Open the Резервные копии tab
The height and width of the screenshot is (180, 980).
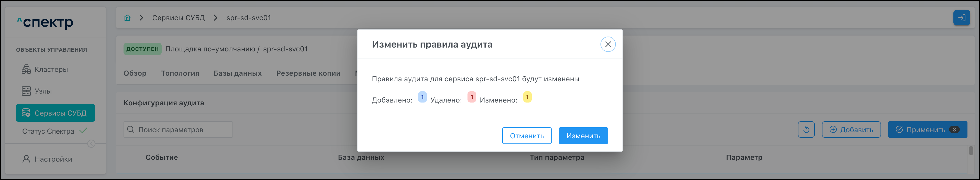[308, 73]
